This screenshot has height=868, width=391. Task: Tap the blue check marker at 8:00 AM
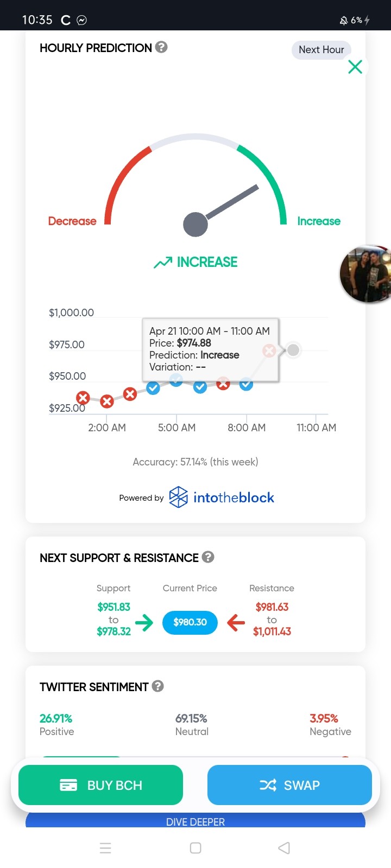(x=246, y=385)
